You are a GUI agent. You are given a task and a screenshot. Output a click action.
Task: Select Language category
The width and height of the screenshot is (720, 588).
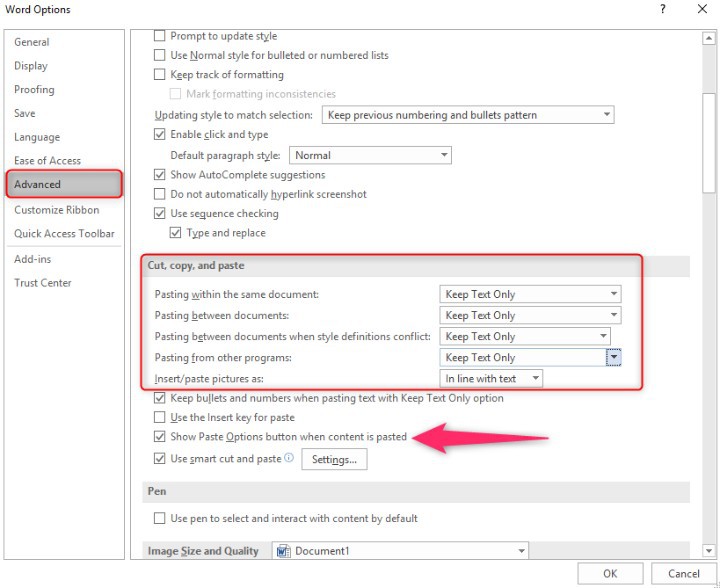[37, 137]
